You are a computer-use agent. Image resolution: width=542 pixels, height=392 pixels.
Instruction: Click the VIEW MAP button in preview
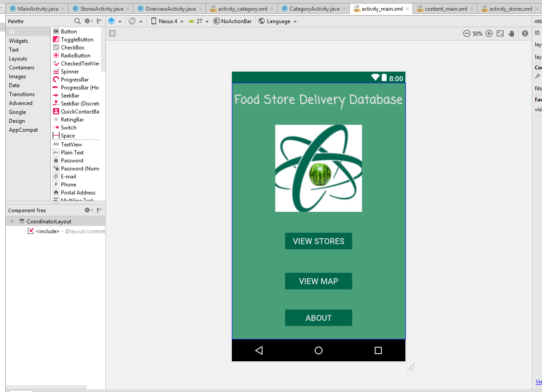tap(319, 281)
